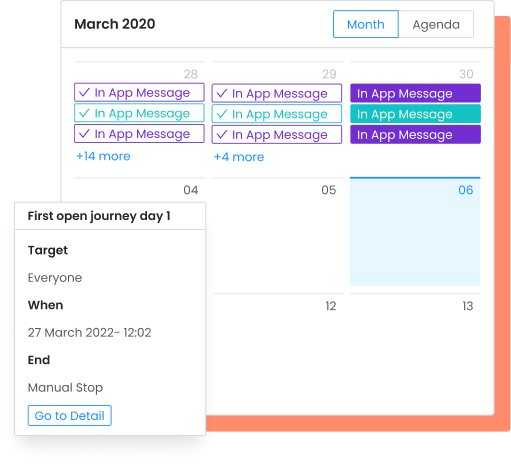Click checkmark on third purple message, day 28
This screenshot has height=464, width=511.
coord(85,134)
